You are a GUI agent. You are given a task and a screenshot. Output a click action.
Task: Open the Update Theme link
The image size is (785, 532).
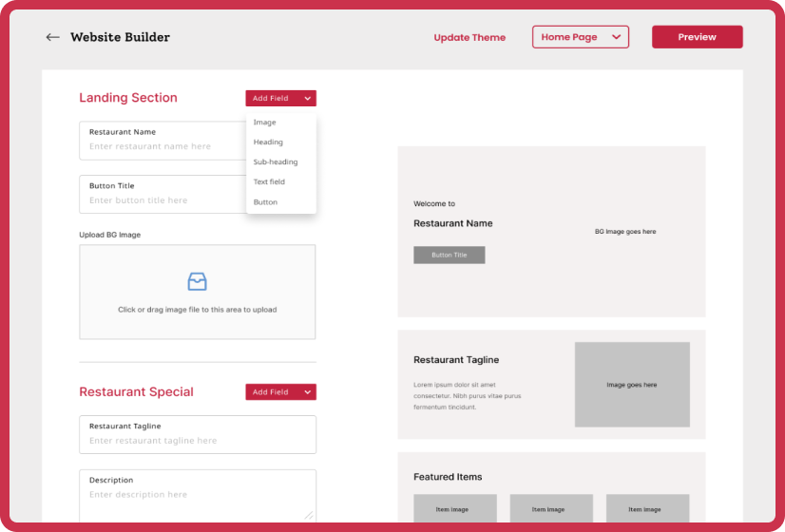[x=469, y=38]
